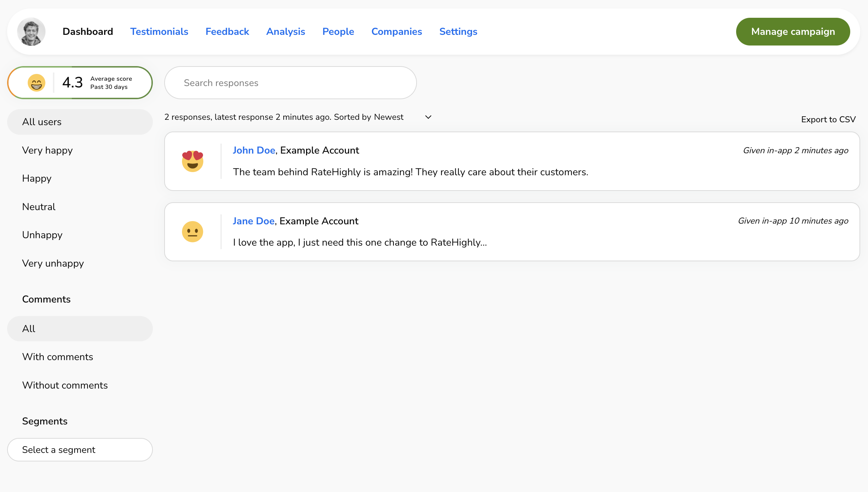
Task: Click Export to CSV
Action: (828, 119)
